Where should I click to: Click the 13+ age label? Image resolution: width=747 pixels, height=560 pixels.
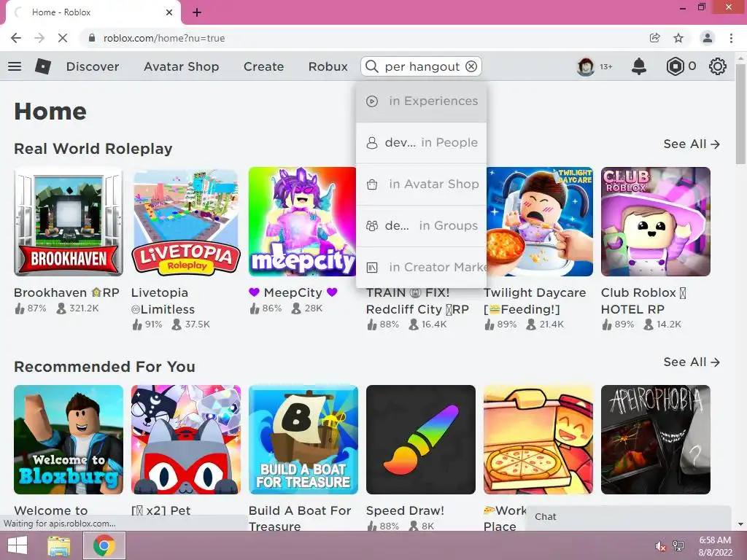click(606, 66)
